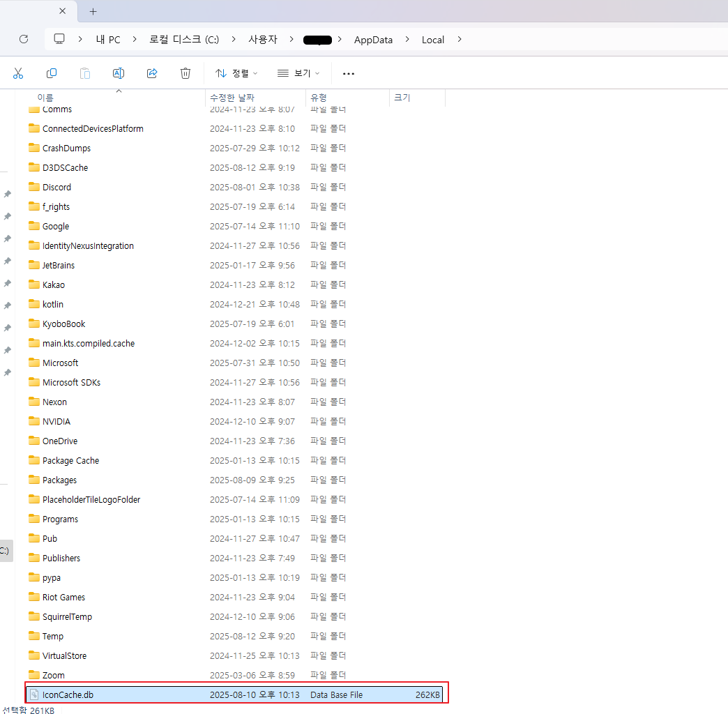The height and width of the screenshot is (714, 728).
Task: Click the Share icon in toolbar
Action: [x=152, y=73]
